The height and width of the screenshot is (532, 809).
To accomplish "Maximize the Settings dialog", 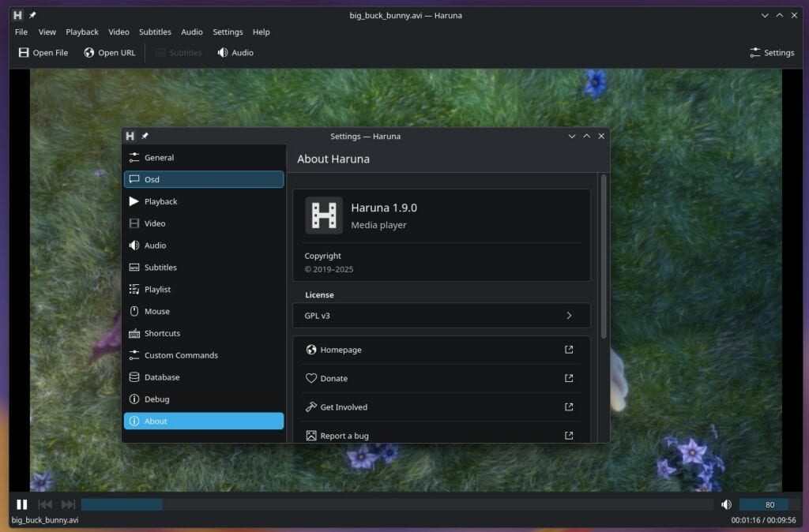I will click(587, 136).
